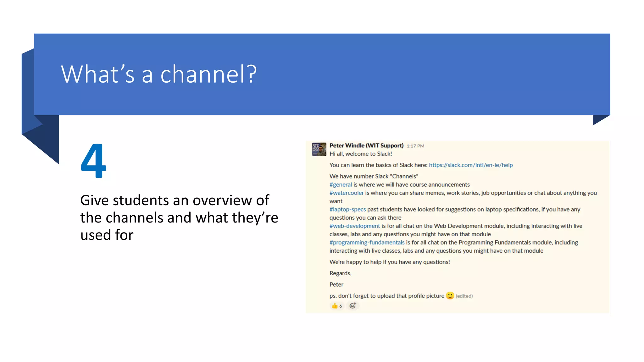Click the line We have number Slack "Channels"
Image resolution: width=644 pixels, height=362 pixels.
point(374,176)
